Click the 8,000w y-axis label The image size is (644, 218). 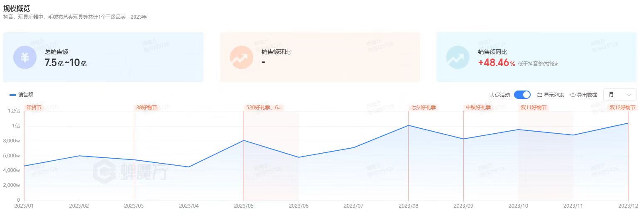click(x=12, y=141)
